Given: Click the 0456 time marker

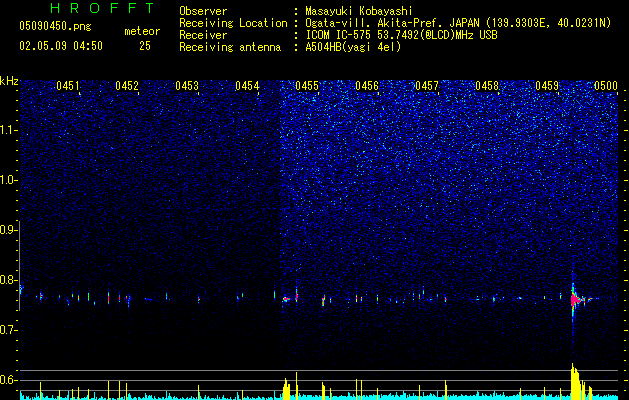Looking at the screenshot, I should tap(367, 86).
